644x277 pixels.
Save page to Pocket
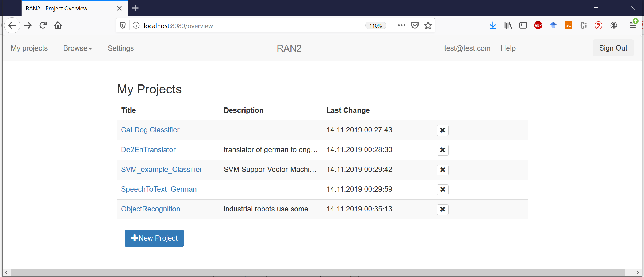pos(415,25)
